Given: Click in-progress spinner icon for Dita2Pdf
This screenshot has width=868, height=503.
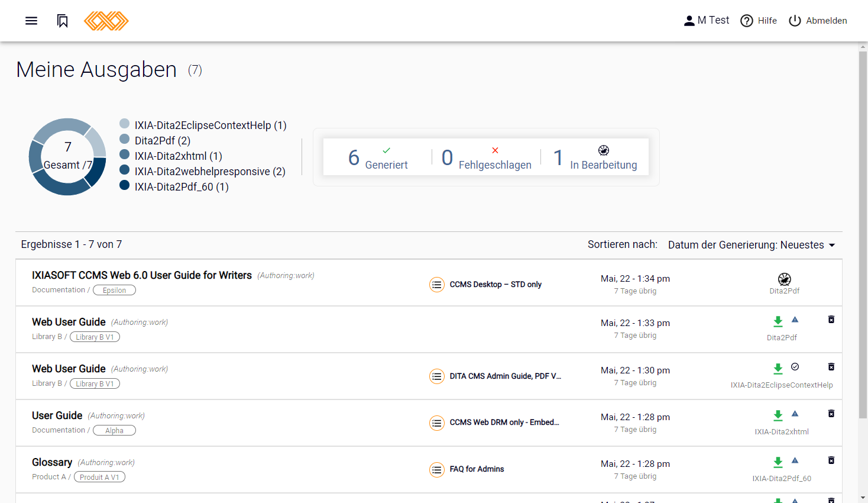Looking at the screenshot, I should tap(784, 279).
